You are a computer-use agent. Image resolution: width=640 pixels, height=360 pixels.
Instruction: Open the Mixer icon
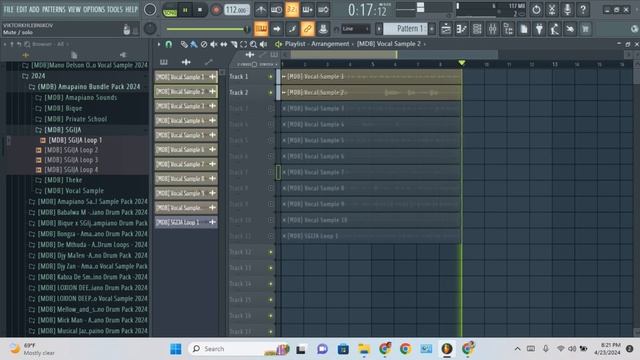click(x=493, y=29)
